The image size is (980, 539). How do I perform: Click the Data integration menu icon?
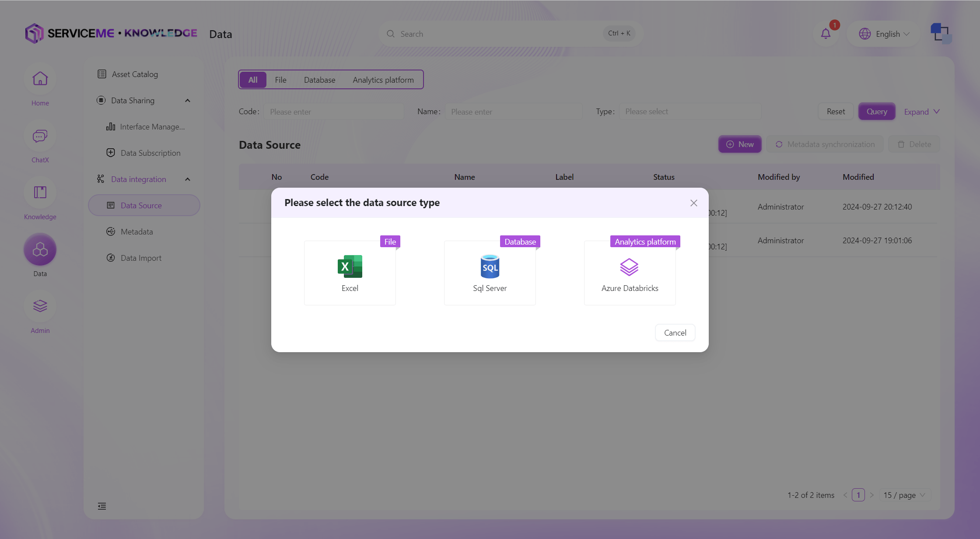tap(101, 179)
